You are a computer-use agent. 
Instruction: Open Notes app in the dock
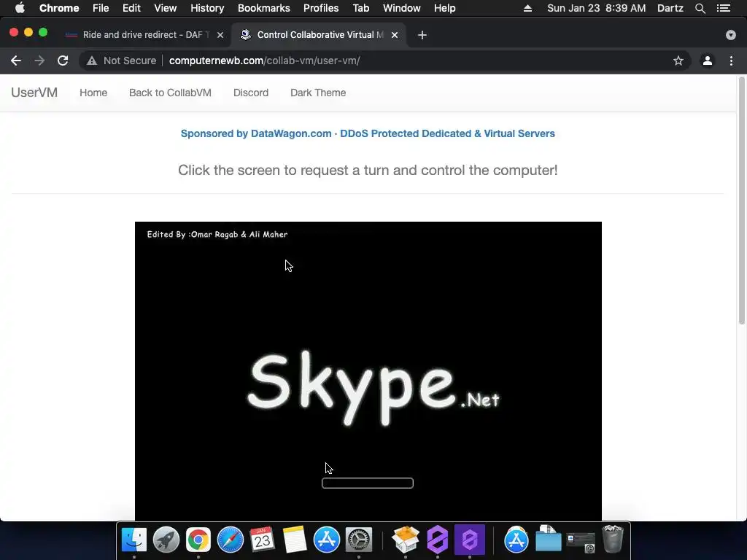point(295,540)
